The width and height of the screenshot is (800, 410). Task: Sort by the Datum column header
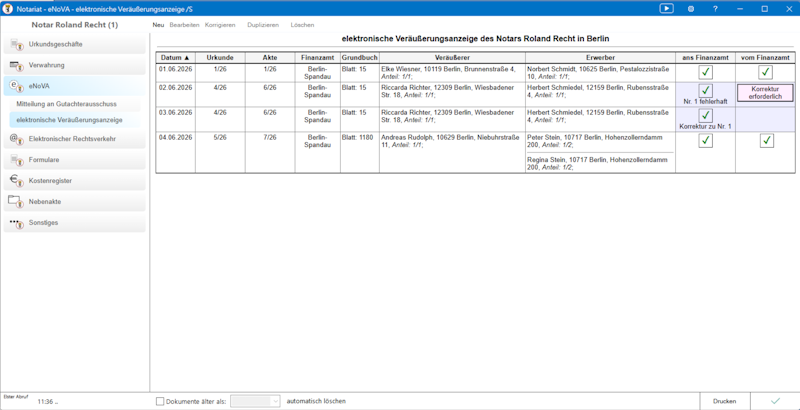pyautogui.click(x=176, y=58)
